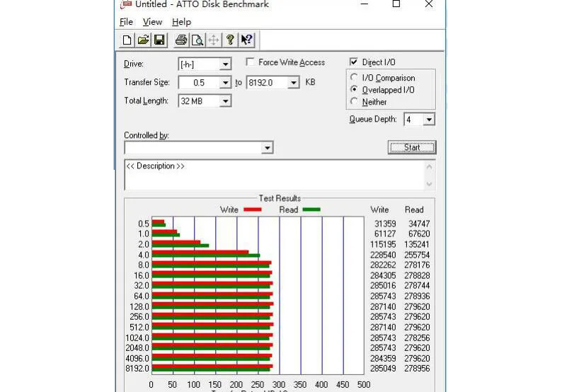
Task: Click the 1024.0 row label in chart
Action: (137, 338)
